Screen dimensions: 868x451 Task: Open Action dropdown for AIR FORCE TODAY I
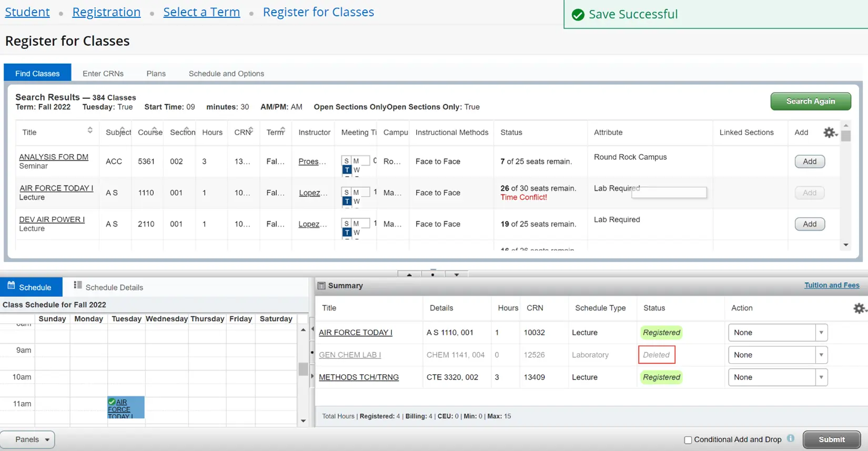pos(778,332)
